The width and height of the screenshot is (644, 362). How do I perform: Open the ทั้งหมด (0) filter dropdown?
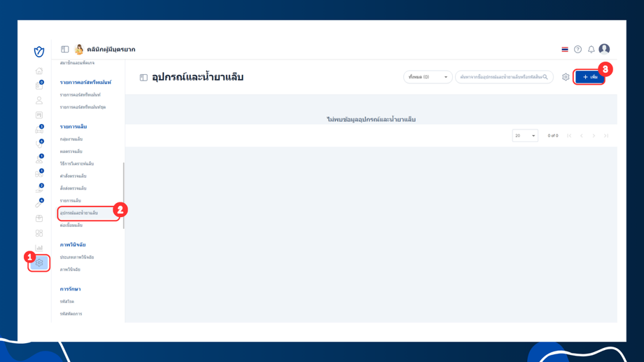point(428,77)
